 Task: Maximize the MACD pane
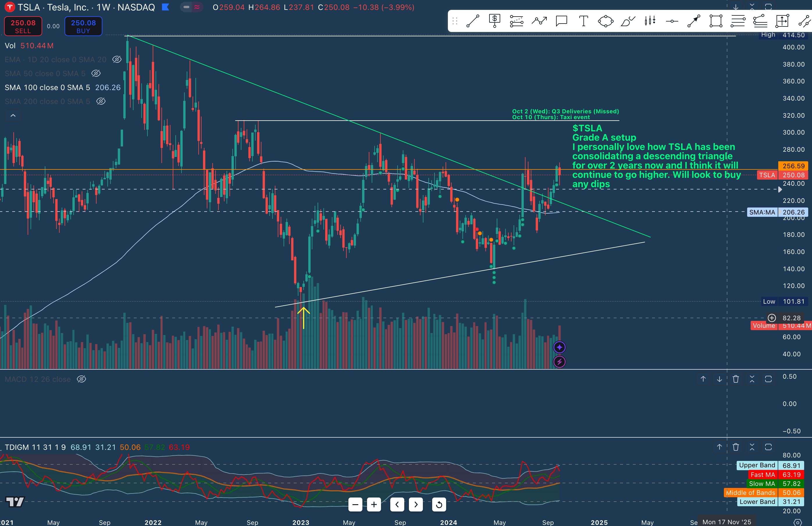(768, 379)
